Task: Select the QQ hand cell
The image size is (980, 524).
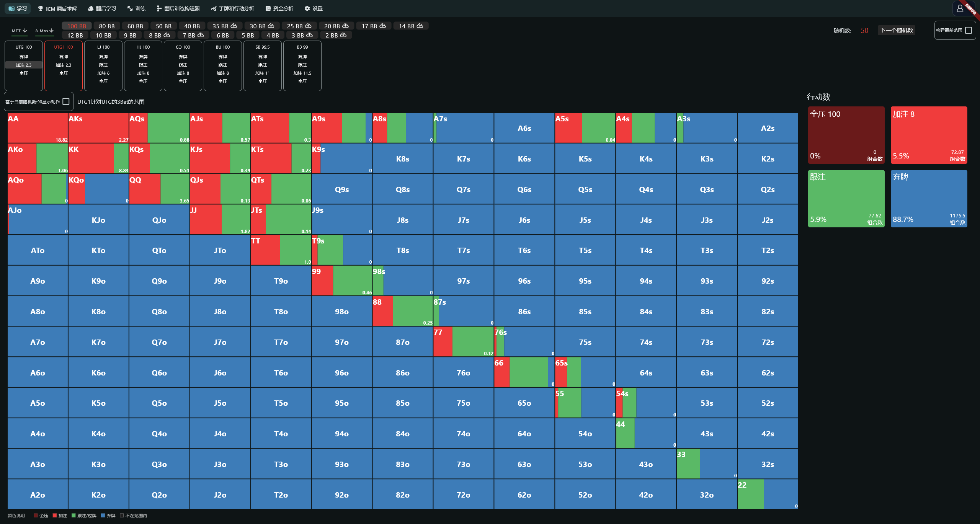Action: 159,189
